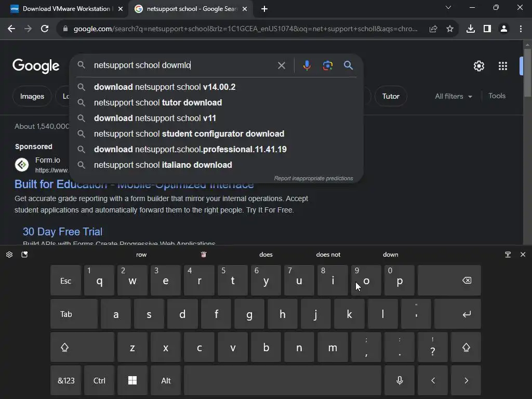Tap the left arrow key

(x=433, y=380)
